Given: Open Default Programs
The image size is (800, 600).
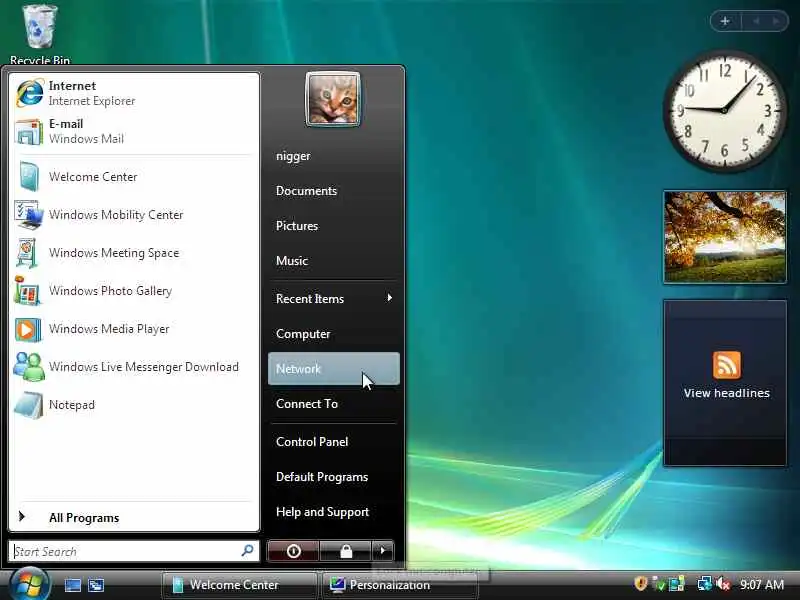Looking at the screenshot, I should (334, 477).
